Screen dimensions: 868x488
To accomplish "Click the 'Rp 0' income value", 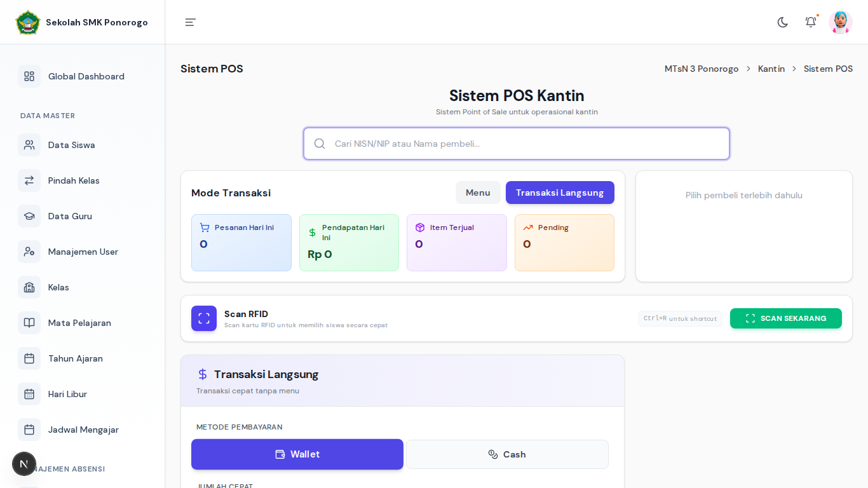I will point(320,254).
